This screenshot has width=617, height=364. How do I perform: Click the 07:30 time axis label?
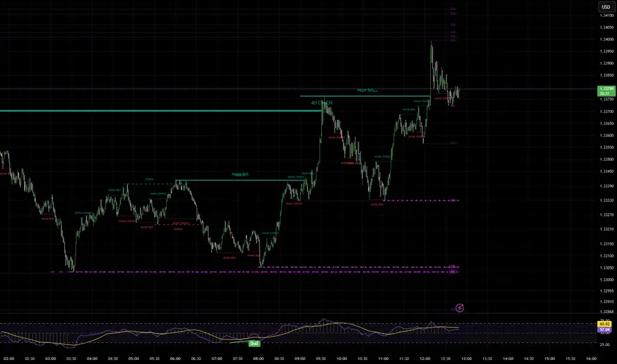pyautogui.click(x=238, y=359)
